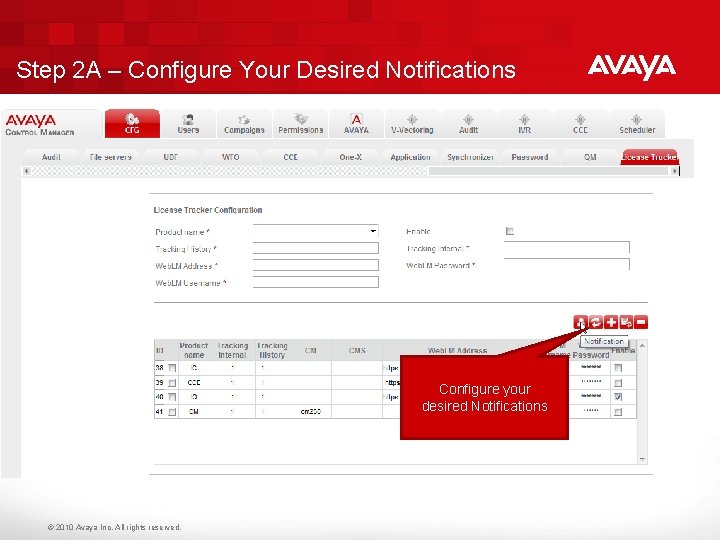The height and width of the screenshot is (540, 720).
Task: Switch to the Synchronizer sub-tab
Action: [x=470, y=157]
